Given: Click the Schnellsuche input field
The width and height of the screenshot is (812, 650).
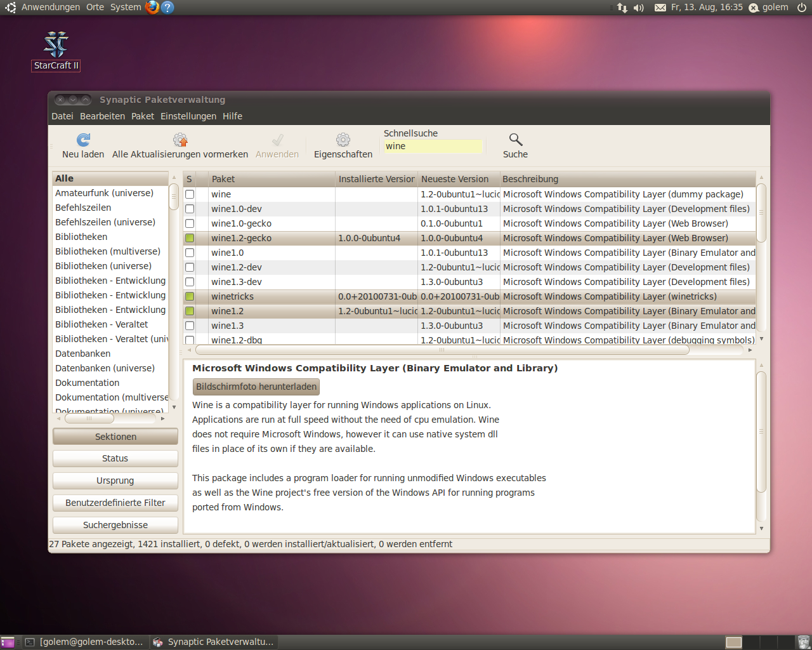Looking at the screenshot, I should click(x=433, y=147).
